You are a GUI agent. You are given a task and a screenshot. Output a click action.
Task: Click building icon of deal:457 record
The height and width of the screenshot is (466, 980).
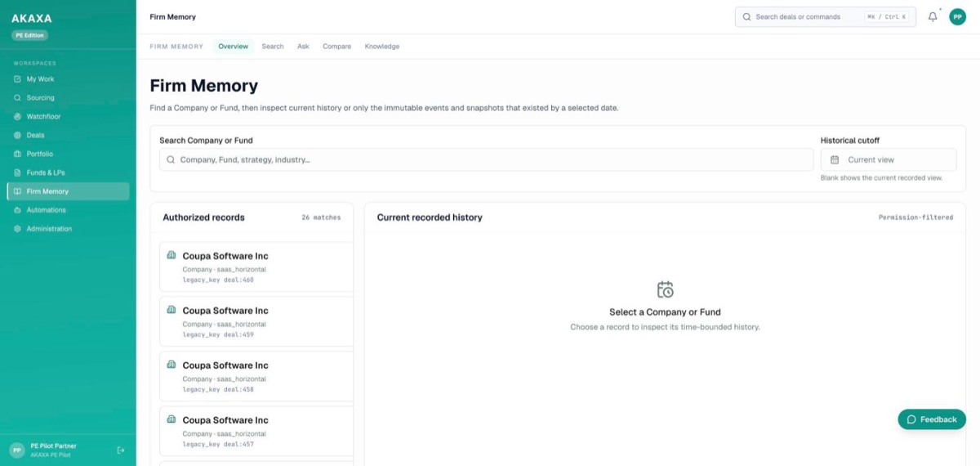point(171,419)
